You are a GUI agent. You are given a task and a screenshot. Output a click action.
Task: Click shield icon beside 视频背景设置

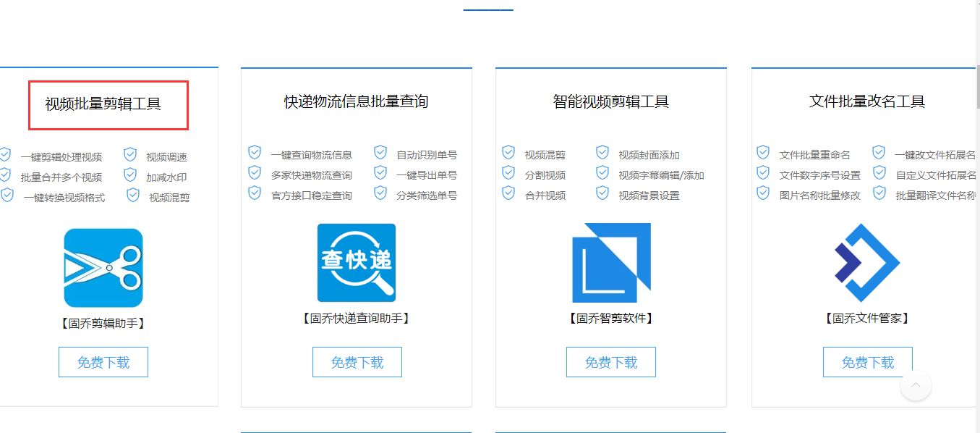click(602, 193)
